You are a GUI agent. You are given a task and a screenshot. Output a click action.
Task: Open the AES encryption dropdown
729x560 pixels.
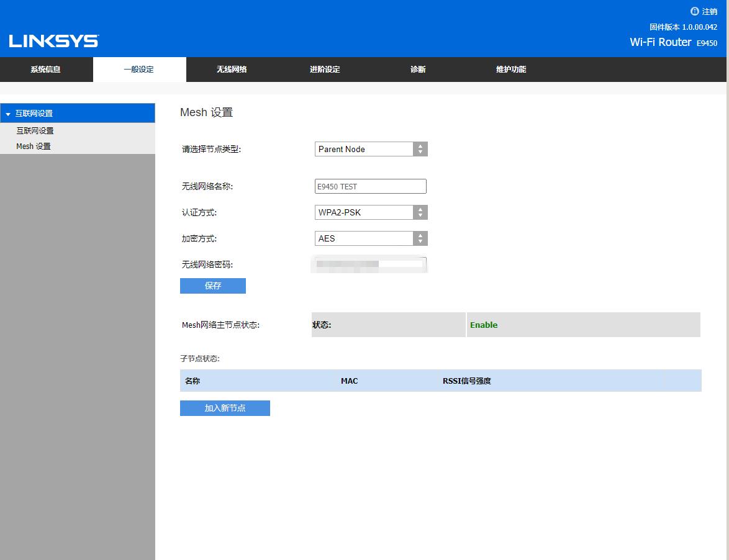pyautogui.click(x=371, y=238)
